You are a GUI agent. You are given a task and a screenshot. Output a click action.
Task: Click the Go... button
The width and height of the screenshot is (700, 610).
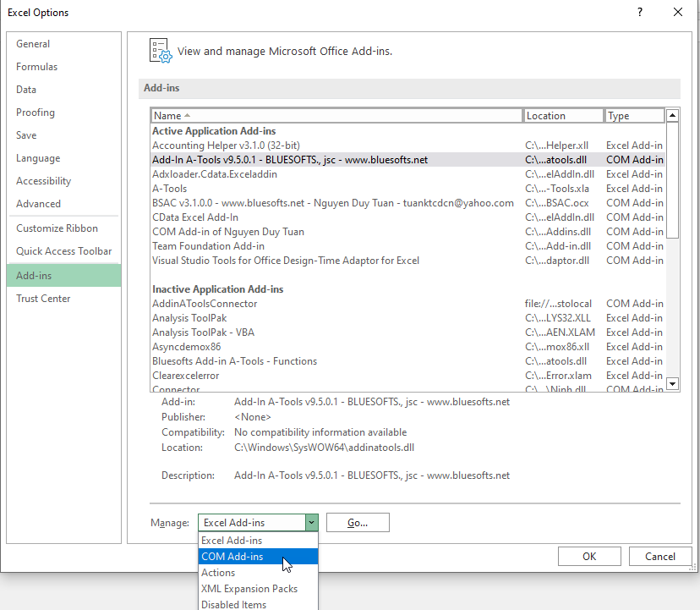pyautogui.click(x=358, y=522)
